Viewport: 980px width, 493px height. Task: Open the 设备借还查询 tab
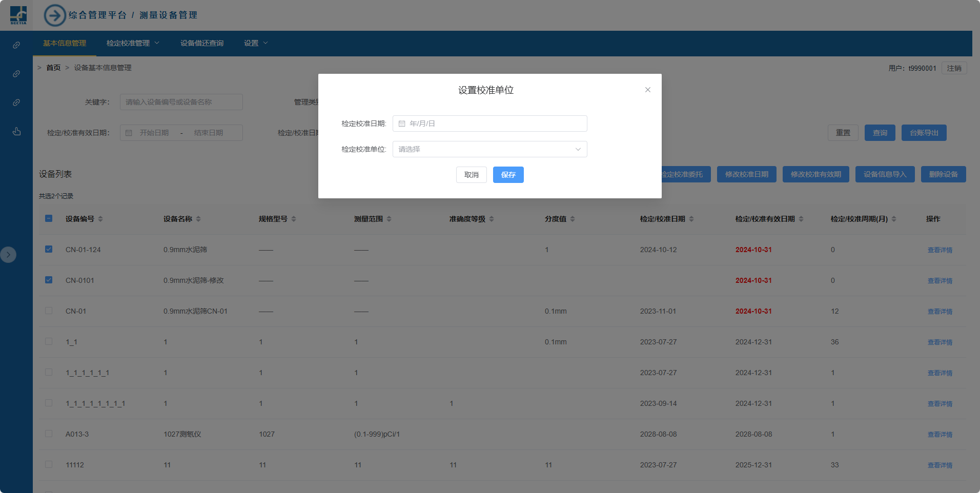point(202,43)
